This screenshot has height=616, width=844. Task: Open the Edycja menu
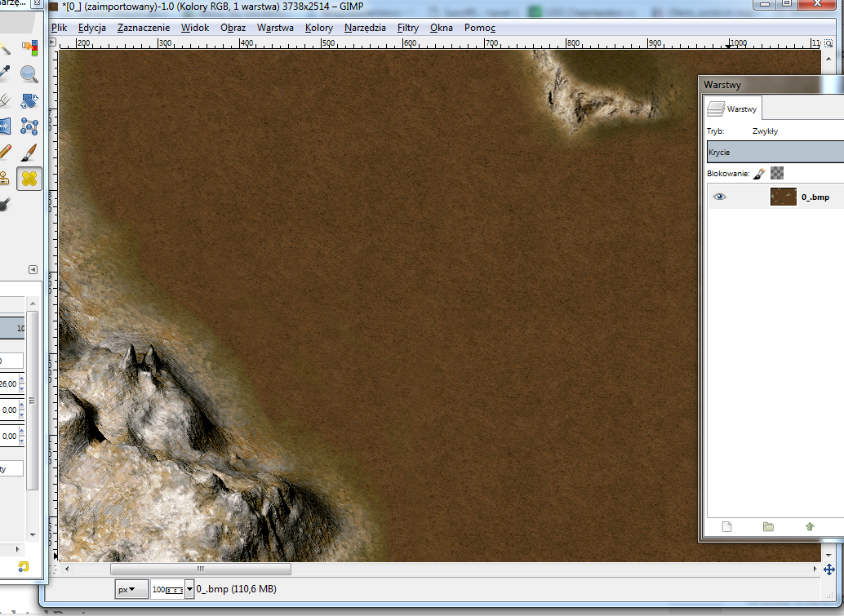point(92,28)
